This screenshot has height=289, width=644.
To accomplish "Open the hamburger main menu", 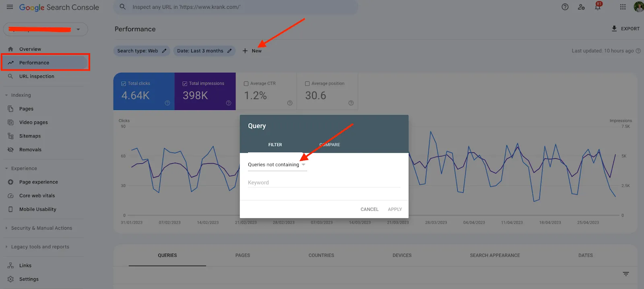I will tap(10, 7).
